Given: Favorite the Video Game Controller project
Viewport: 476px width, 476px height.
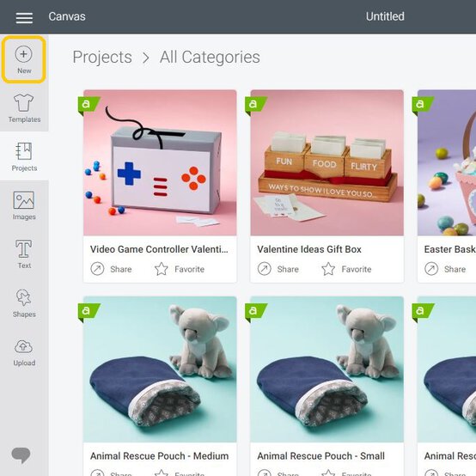Looking at the screenshot, I should pyautogui.click(x=180, y=269).
